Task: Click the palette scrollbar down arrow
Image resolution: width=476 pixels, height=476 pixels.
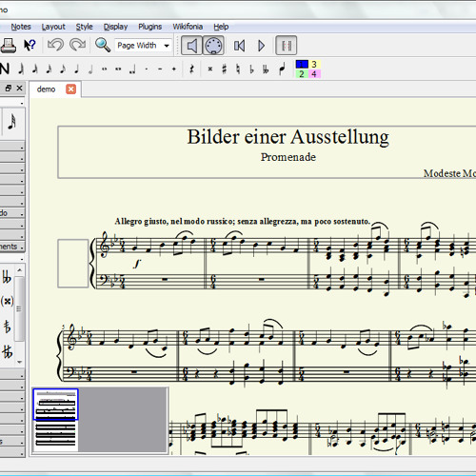Action: click(20, 362)
